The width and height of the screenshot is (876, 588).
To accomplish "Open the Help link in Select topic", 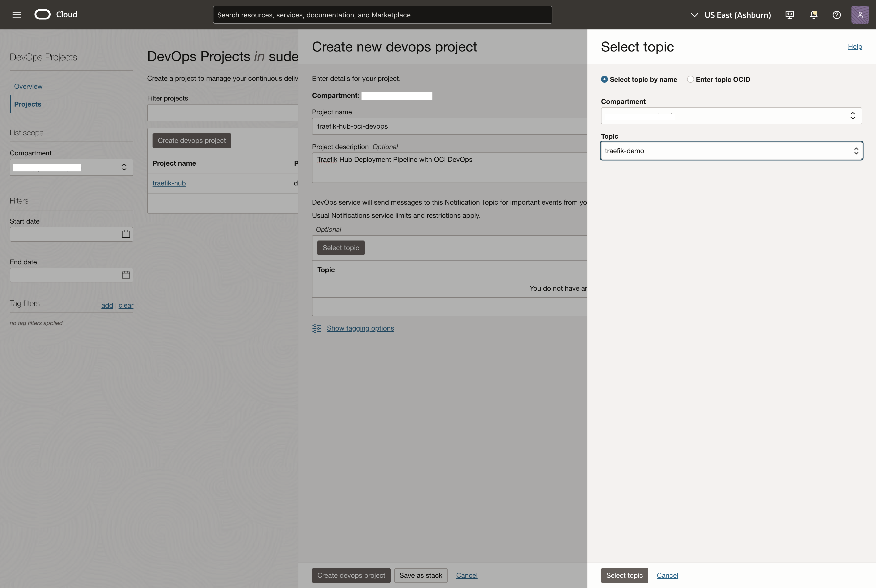I will (855, 47).
